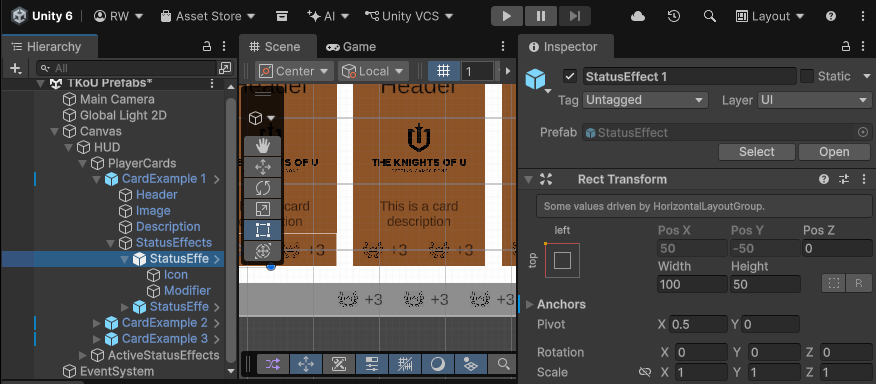Open the package manager box icon
The width and height of the screenshot is (876, 384).
282,16
